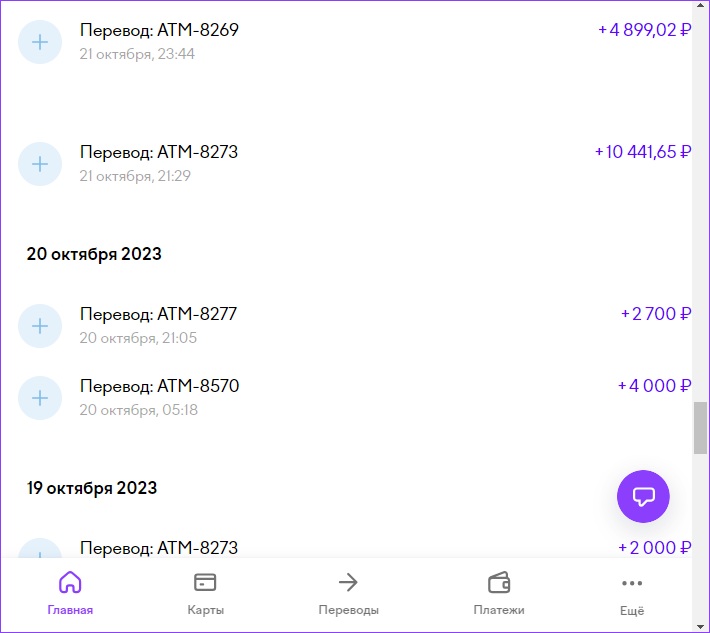Open the 19 октября transfer of +2 000 ₽
Screen dimensions: 710x633
click(x=654, y=548)
